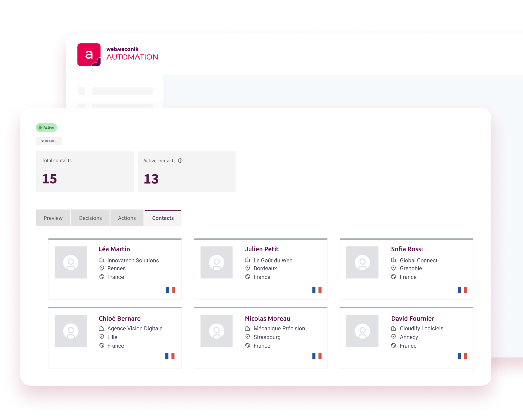Image resolution: width=523 pixels, height=420 pixels.
Task: Click the French flag on David Fournier's card
Action: (x=462, y=356)
